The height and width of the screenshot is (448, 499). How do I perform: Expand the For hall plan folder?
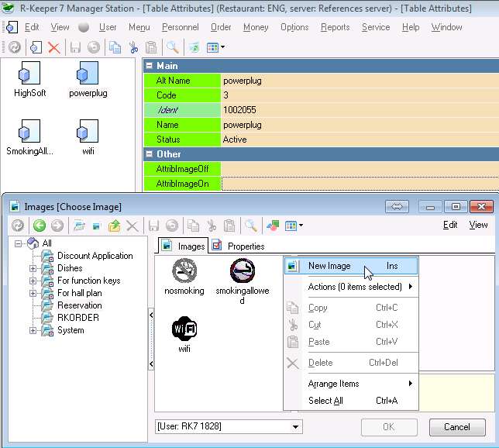[x=33, y=293]
